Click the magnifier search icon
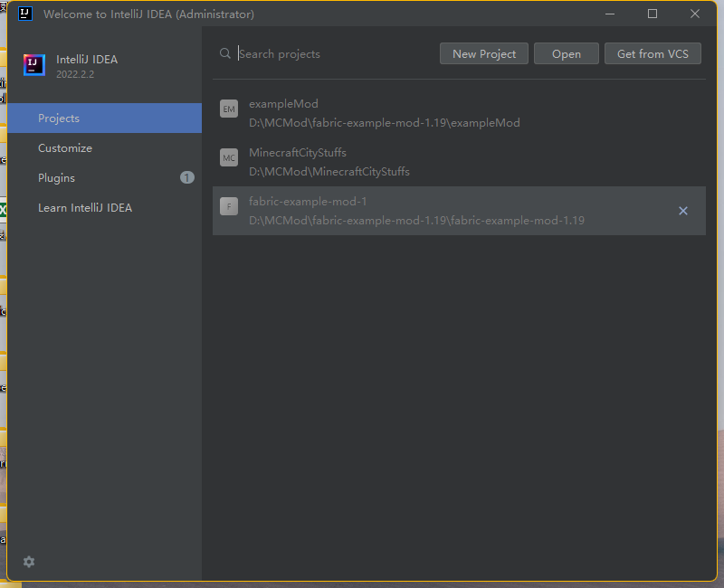Image resolution: width=724 pixels, height=588 pixels. [x=225, y=54]
